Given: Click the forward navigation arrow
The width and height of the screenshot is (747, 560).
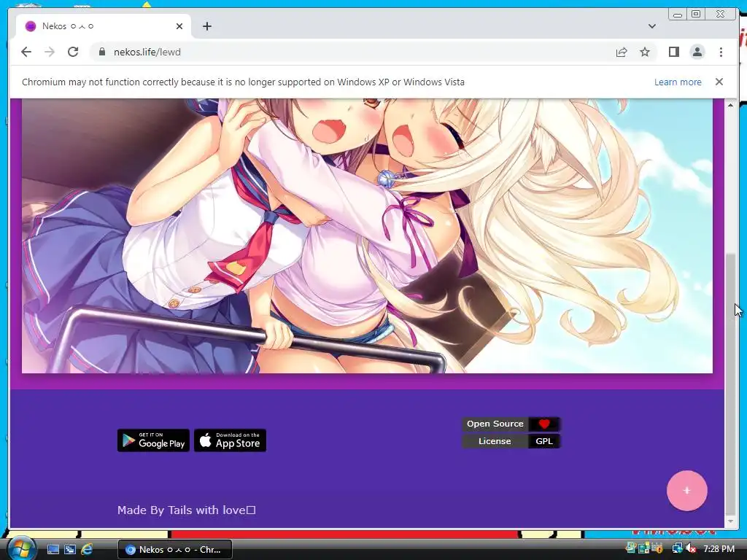Looking at the screenshot, I should [50, 52].
